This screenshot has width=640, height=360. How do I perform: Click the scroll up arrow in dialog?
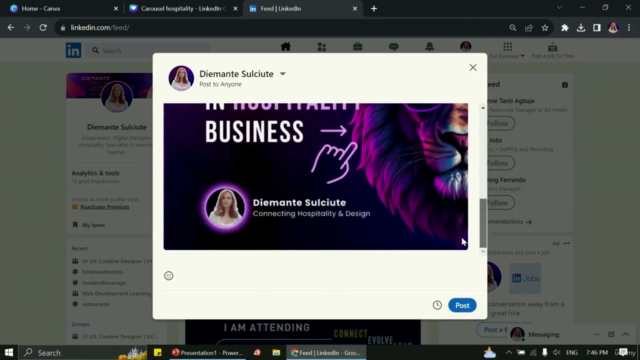(x=483, y=108)
